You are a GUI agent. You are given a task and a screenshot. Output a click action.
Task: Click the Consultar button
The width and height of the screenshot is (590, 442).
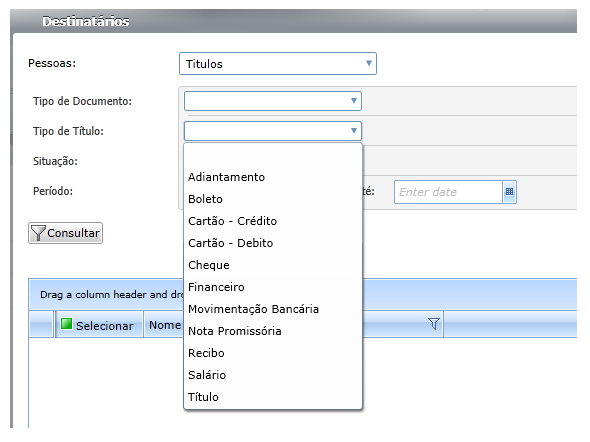pyautogui.click(x=65, y=233)
